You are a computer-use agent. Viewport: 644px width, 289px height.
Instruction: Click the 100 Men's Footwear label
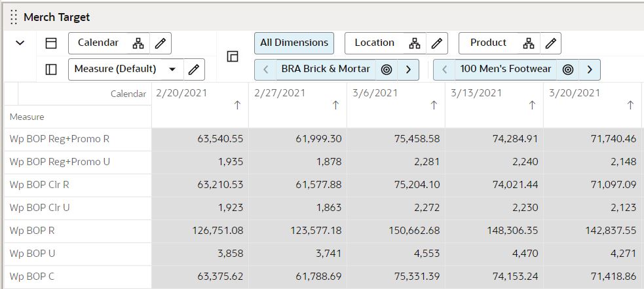pos(506,69)
